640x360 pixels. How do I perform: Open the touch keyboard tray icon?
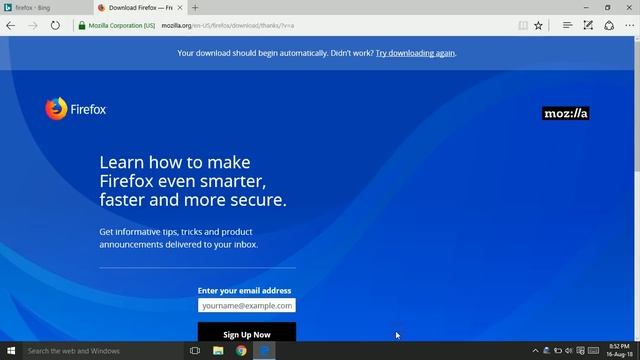point(593,351)
